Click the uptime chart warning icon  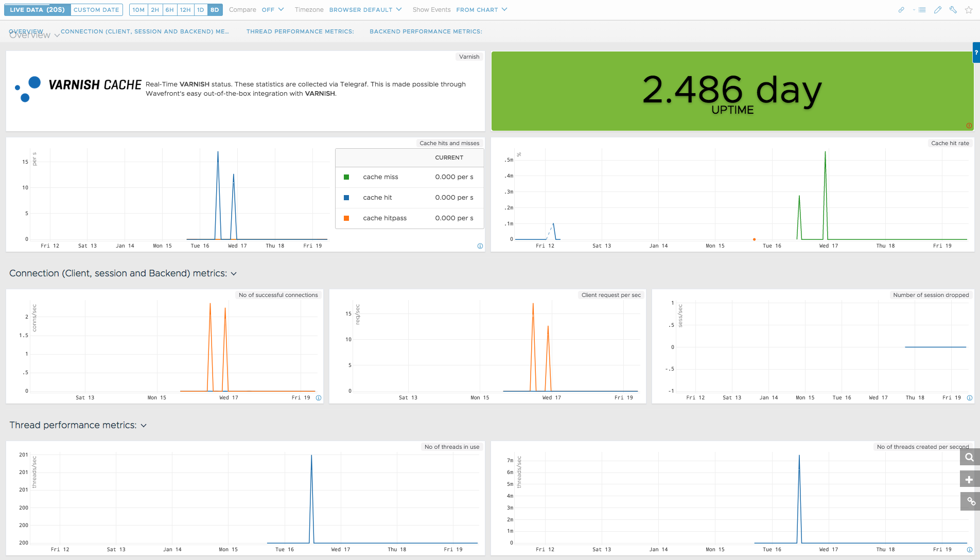pos(969,126)
